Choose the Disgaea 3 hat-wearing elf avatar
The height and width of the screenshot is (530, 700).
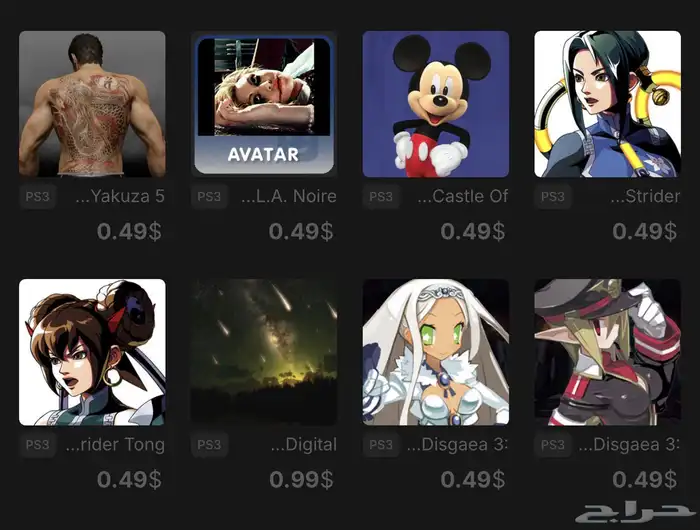point(608,352)
